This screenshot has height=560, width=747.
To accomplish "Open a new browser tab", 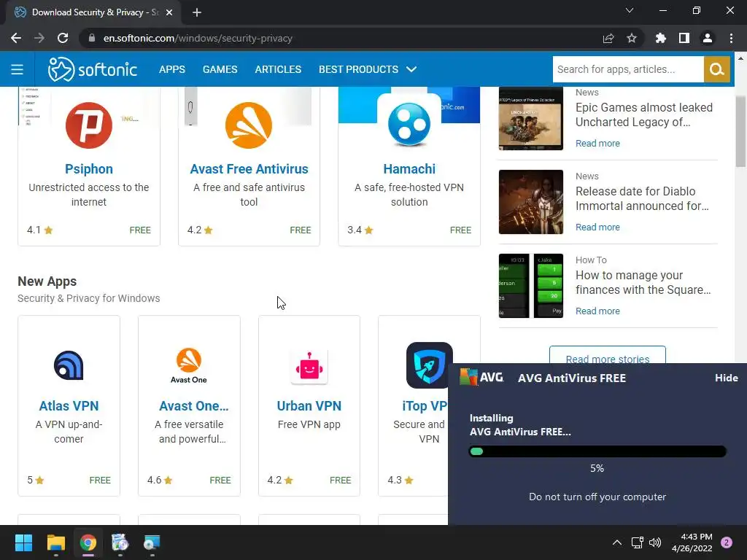I will tap(197, 12).
